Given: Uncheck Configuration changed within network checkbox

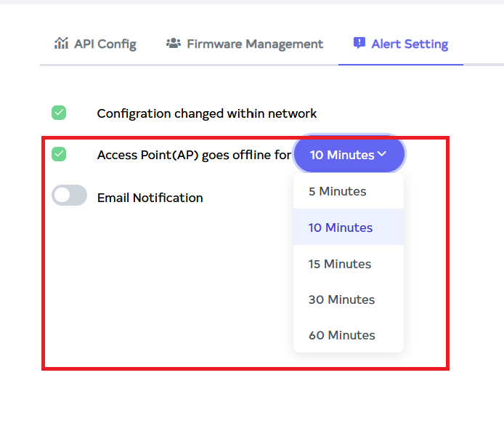Looking at the screenshot, I should (59, 113).
